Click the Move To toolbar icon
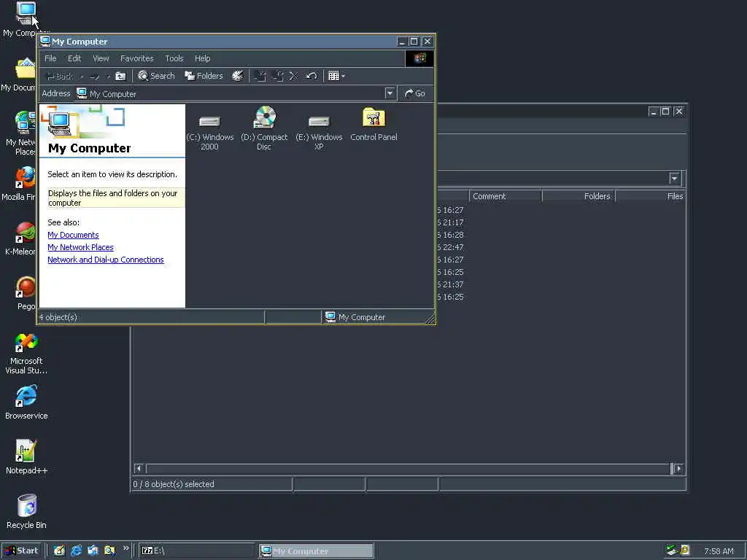 [x=260, y=76]
